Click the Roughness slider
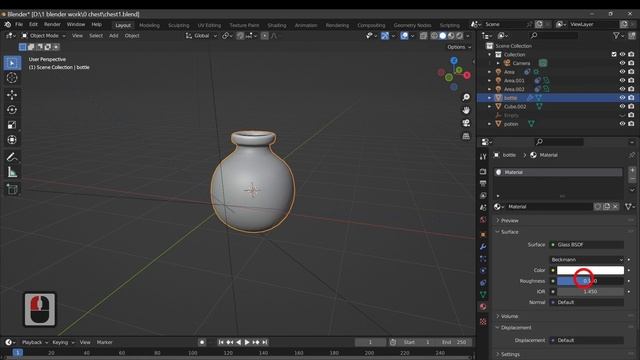This screenshot has height=360, width=640. click(590, 281)
